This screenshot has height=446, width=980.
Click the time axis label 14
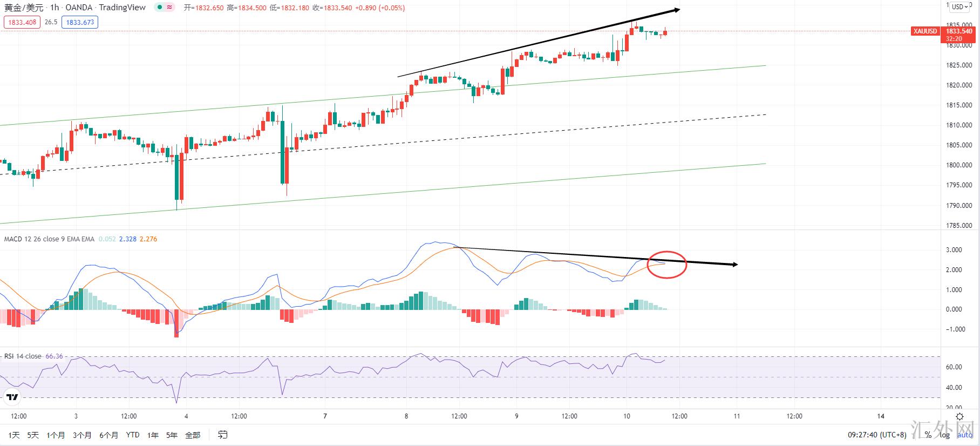pyautogui.click(x=881, y=416)
